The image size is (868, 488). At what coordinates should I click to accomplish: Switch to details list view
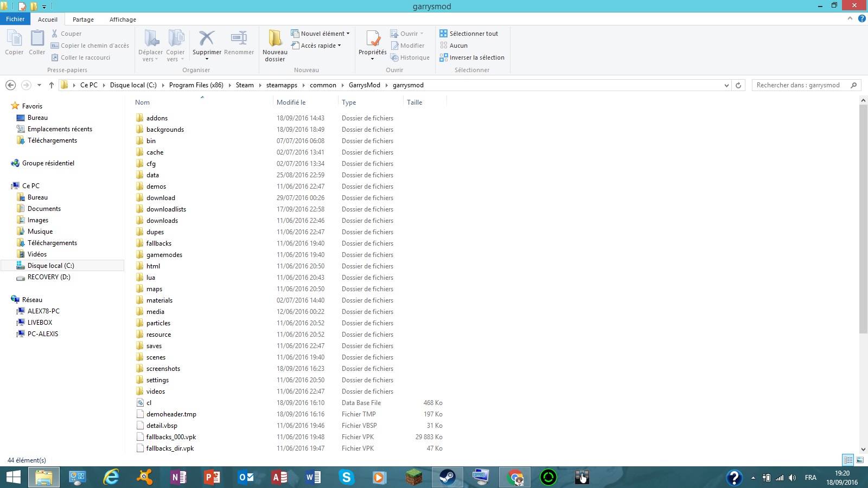point(848,460)
